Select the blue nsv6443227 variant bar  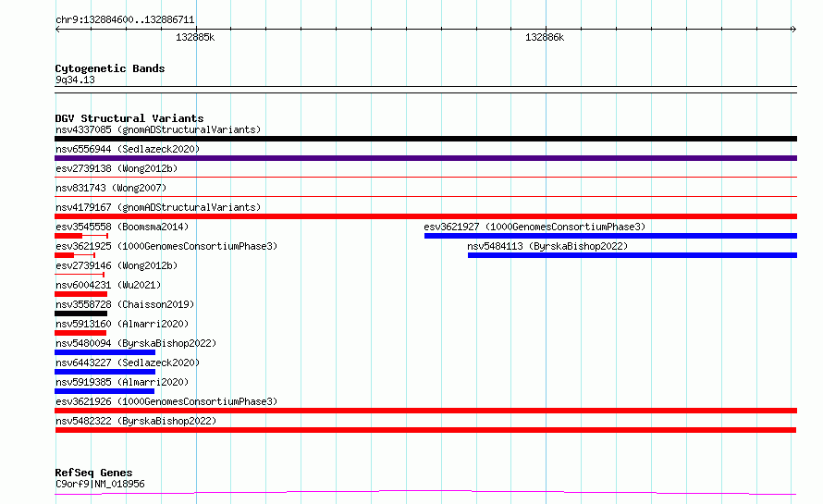tap(105, 372)
